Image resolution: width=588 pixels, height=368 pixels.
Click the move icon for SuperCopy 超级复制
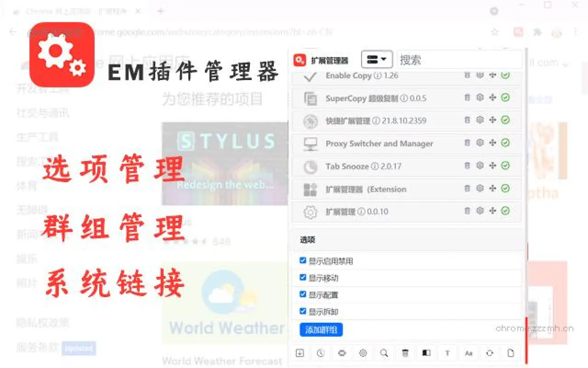point(492,98)
